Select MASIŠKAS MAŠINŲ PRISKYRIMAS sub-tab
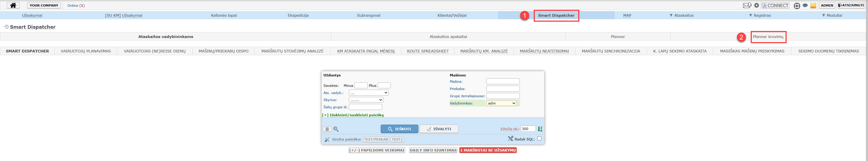868x161 pixels. pyautogui.click(x=752, y=51)
